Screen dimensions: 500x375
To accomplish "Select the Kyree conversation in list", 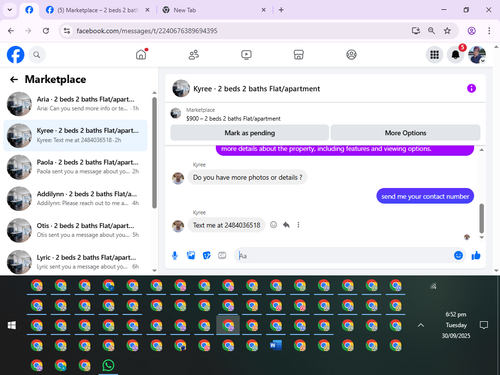I will point(75,135).
